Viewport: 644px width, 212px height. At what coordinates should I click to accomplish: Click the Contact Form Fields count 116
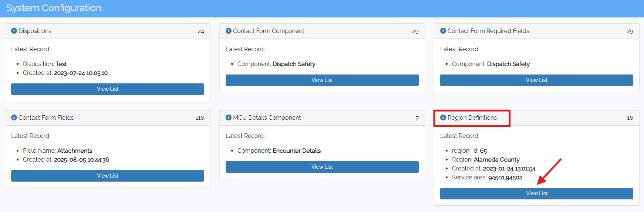(200, 118)
